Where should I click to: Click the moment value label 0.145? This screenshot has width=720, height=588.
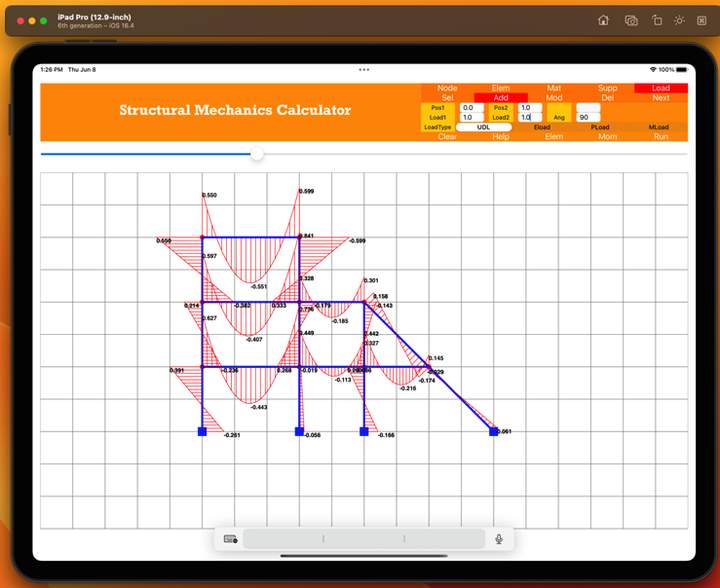[x=436, y=358]
